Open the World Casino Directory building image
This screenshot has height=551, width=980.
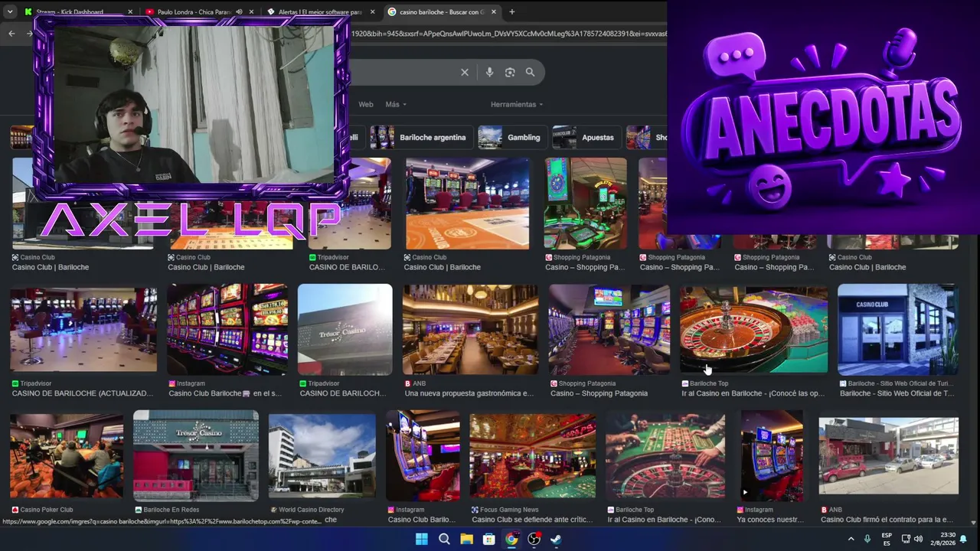322,455
